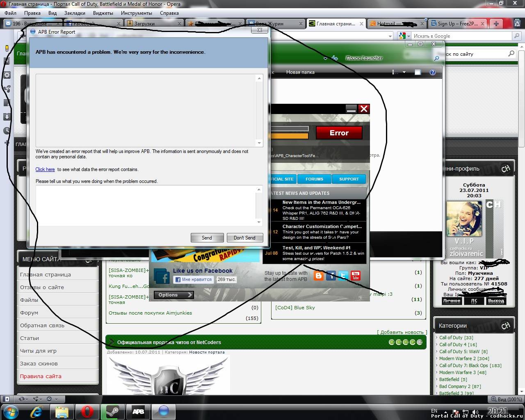Viewport: 525px width, 420px height.
Task: Click Новая папка in Explorer toolbar
Action: click(300, 72)
